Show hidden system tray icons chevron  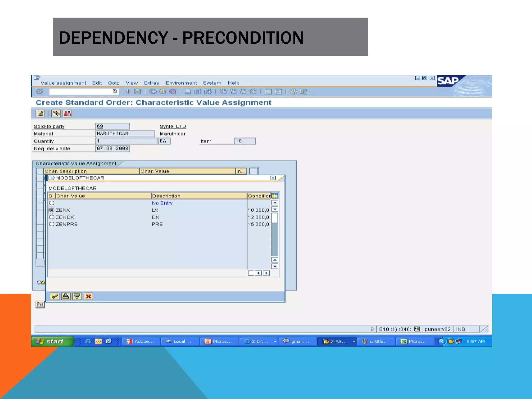point(442,341)
